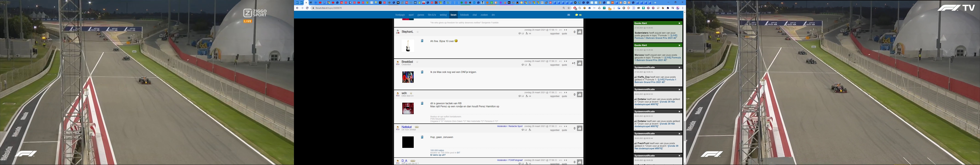Toggle favorite star next to StephanL

418,32
